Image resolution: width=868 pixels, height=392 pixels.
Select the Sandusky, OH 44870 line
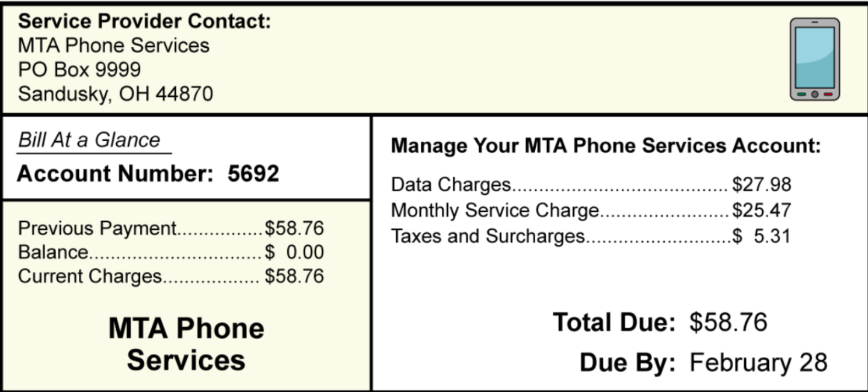click(x=116, y=93)
